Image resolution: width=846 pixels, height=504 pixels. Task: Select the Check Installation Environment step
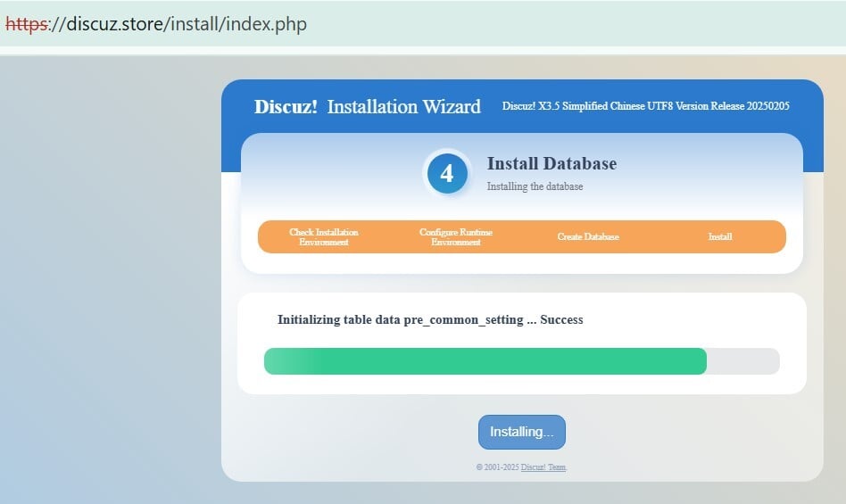tap(324, 236)
